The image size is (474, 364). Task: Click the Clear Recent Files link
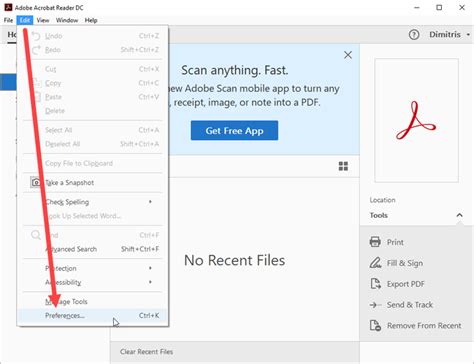point(146,352)
